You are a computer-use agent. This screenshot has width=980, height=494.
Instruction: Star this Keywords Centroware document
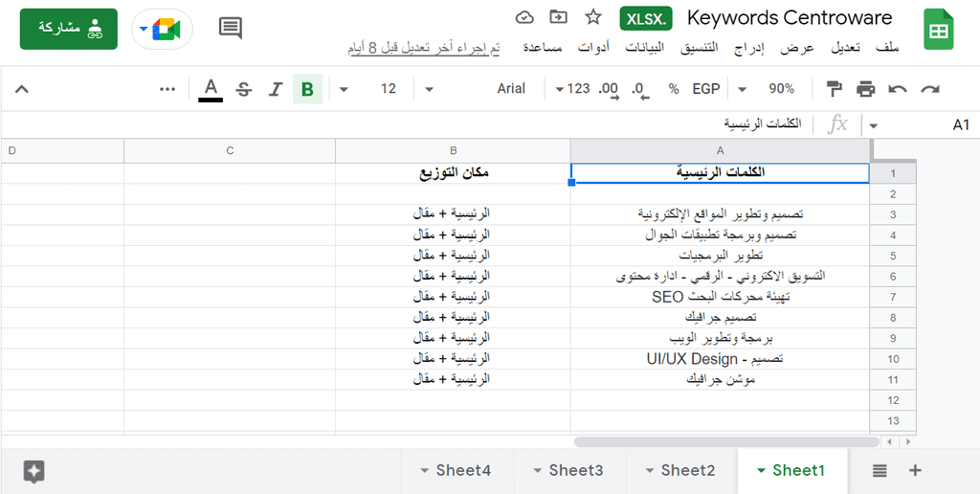593,17
